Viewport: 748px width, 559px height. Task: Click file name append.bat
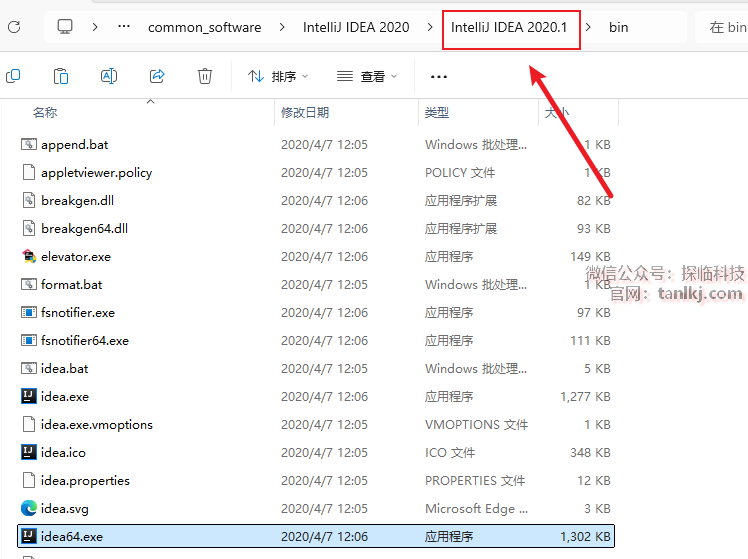[74, 145]
